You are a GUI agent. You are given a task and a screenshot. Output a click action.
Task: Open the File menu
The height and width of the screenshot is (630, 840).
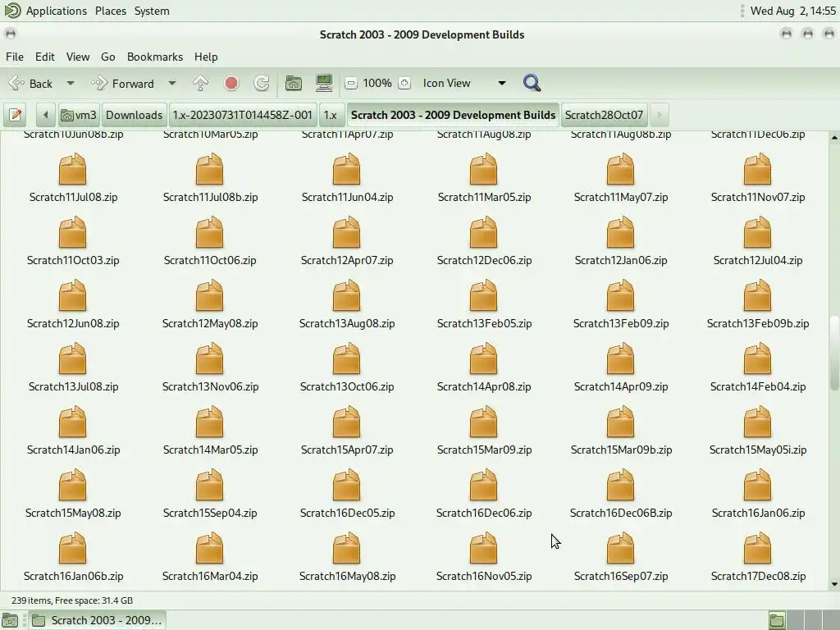point(15,57)
